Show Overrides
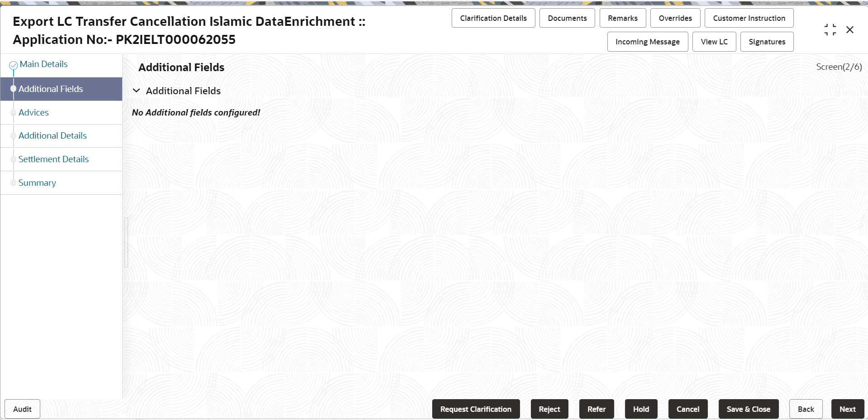Image resolution: width=868 pixels, height=420 pixels. pyautogui.click(x=675, y=18)
